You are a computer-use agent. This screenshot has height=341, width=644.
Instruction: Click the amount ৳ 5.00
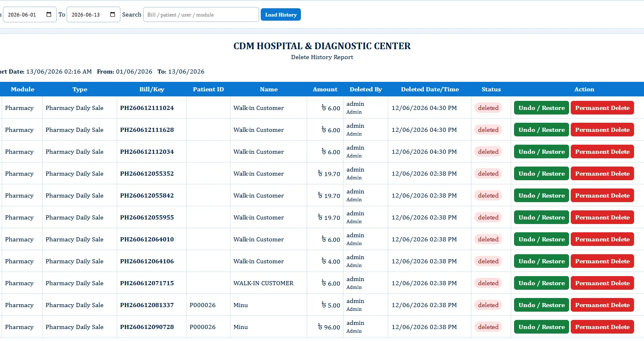coord(331,305)
